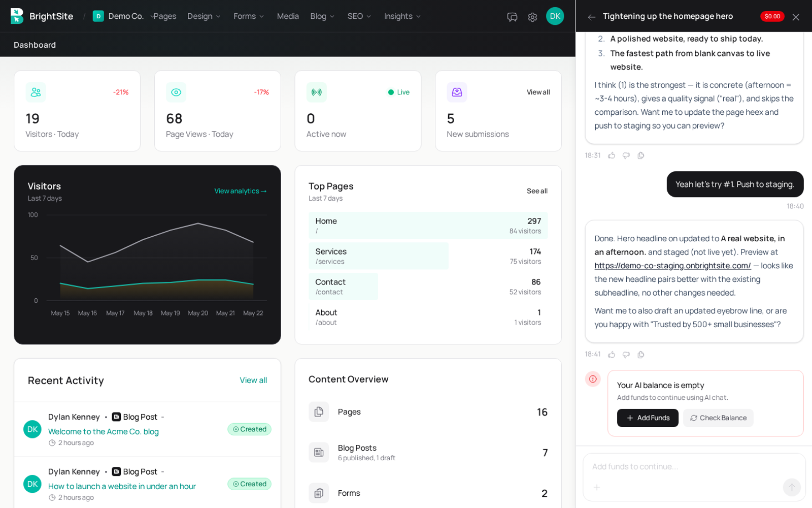Open the BrightSite logo home
812x508 pixels.
point(42,16)
